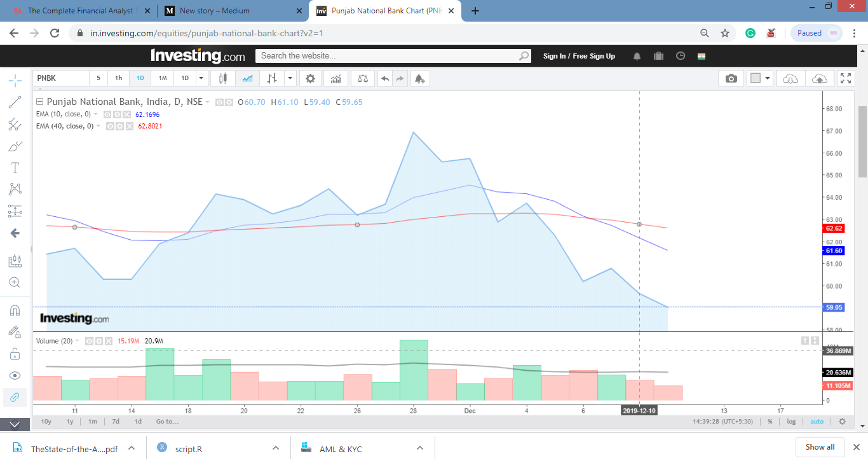This screenshot has width=868, height=463.
Task: Select the 5 minute interval
Action: 98,78
